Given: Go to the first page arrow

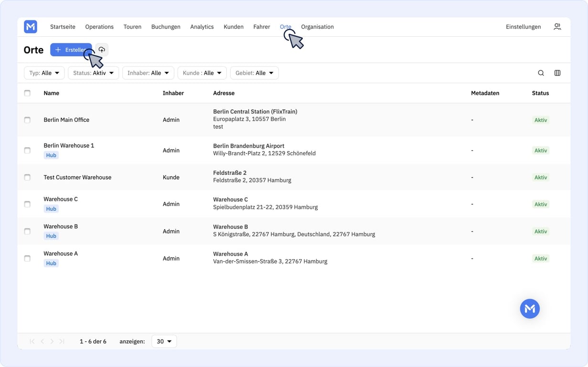Looking at the screenshot, I should pos(32,341).
